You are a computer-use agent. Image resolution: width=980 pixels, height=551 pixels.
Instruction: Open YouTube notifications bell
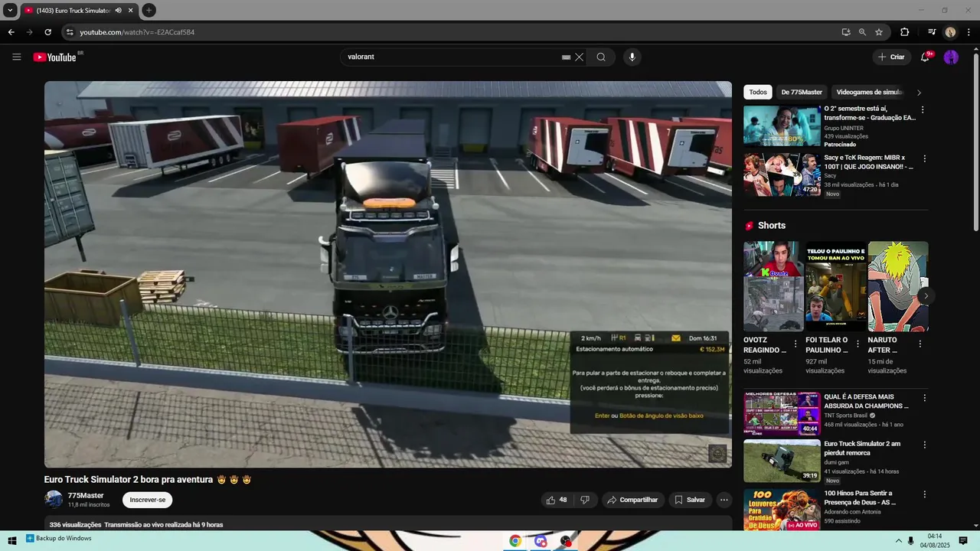point(925,57)
